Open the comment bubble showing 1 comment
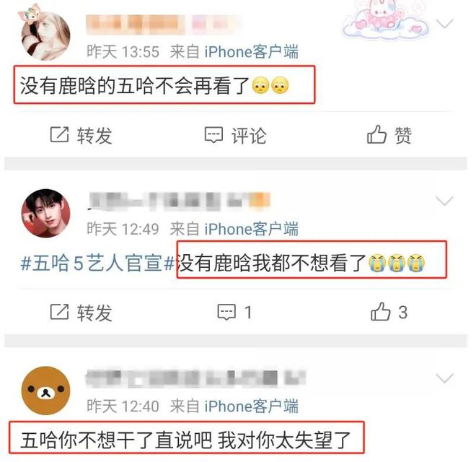The image size is (476, 462). [x=226, y=312]
